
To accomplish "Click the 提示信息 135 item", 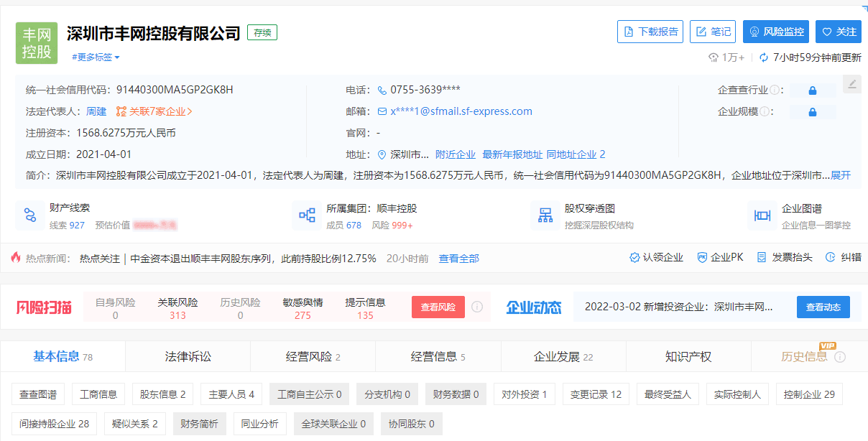I will pyautogui.click(x=365, y=309).
